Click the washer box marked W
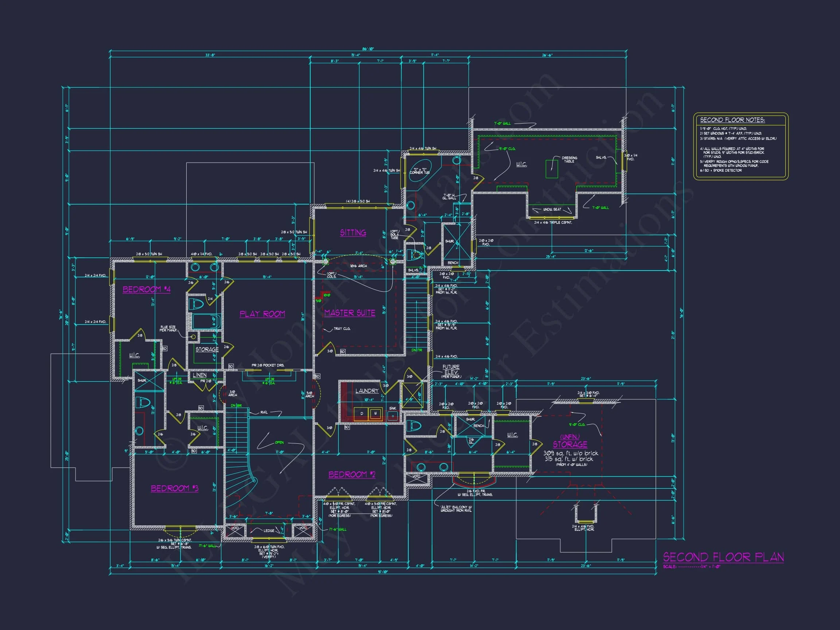 pyautogui.click(x=376, y=413)
